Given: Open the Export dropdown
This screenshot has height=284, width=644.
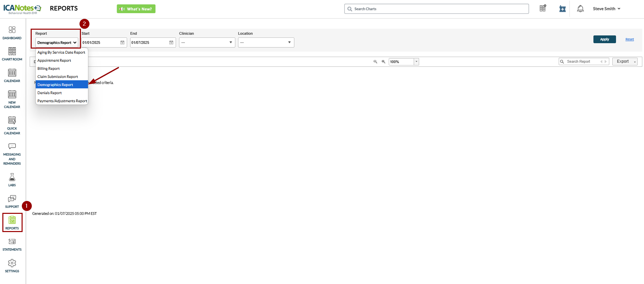Looking at the screenshot, I should tap(625, 62).
